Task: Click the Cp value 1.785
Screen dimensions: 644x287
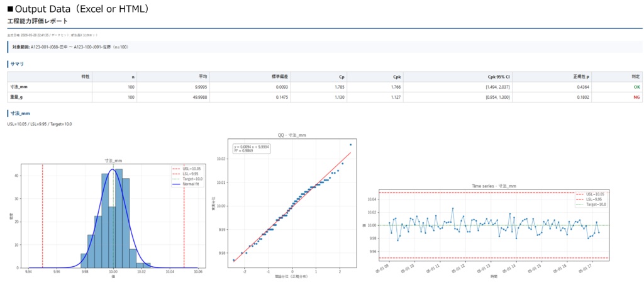Action: coord(340,87)
